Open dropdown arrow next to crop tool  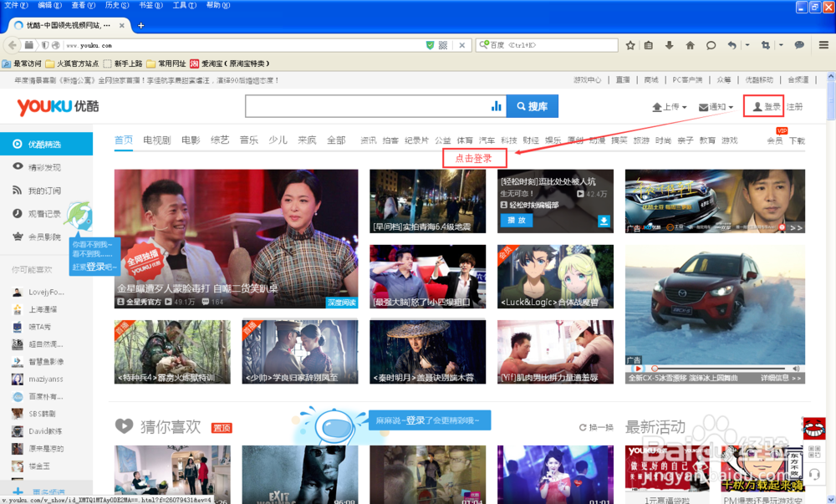781,45
